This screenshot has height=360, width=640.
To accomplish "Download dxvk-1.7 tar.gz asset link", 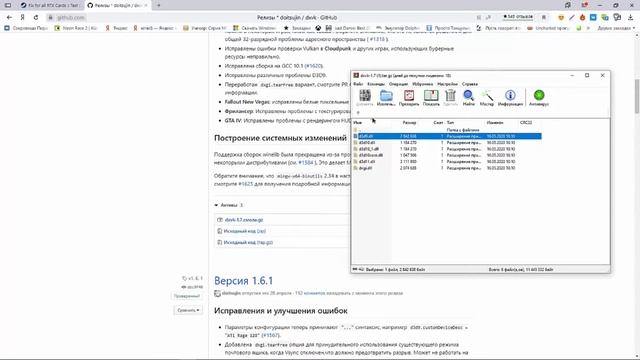I will [244, 220].
